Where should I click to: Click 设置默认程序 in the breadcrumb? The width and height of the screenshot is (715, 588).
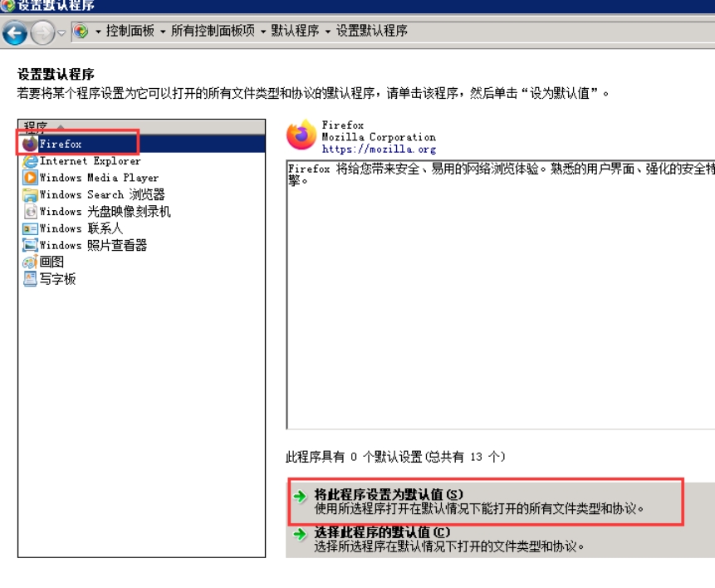[x=372, y=31]
